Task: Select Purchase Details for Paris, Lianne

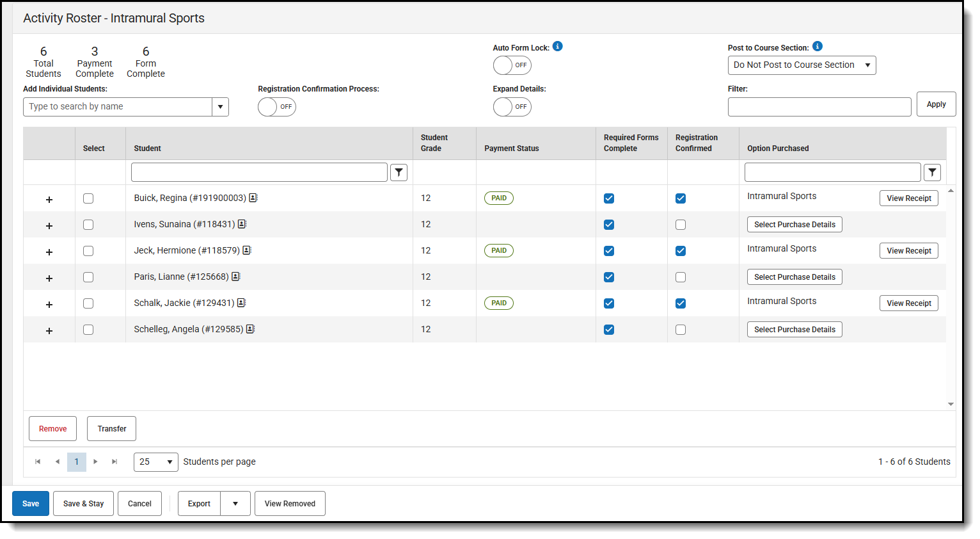Action: (794, 277)
